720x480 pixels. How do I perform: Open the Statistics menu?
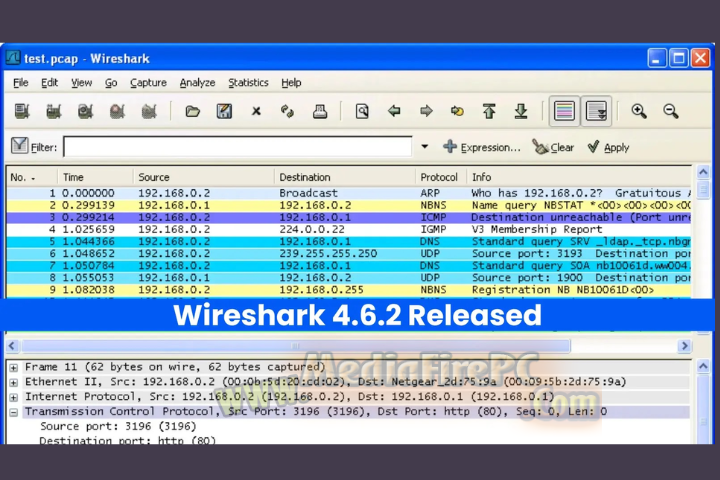click(248, 83)
